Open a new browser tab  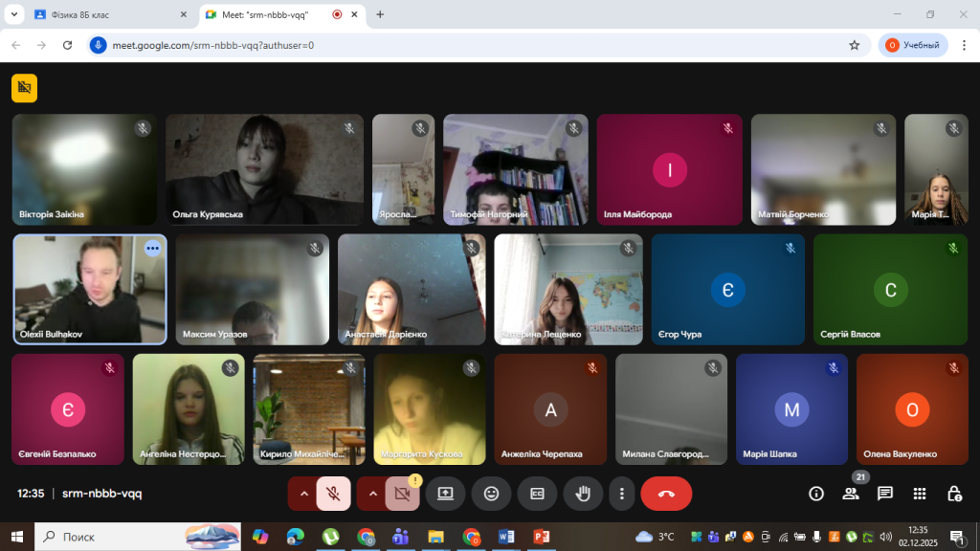coord(380,14)
